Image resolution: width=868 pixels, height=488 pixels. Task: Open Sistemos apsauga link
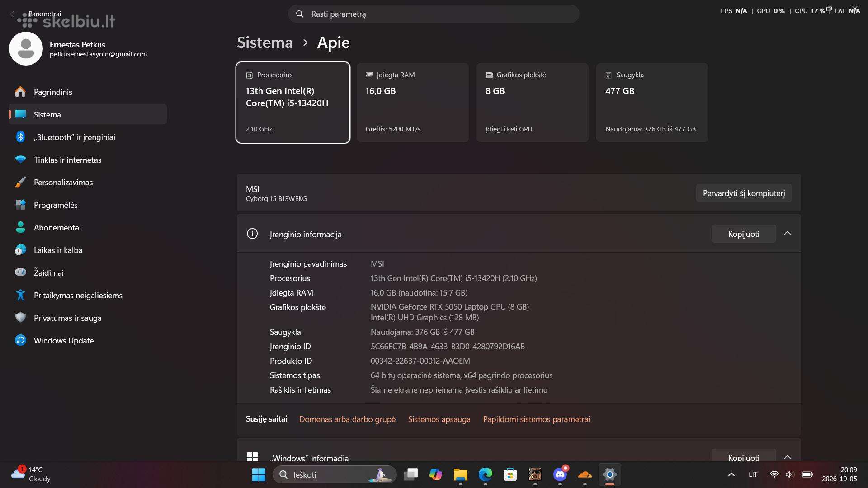pyautogui.click(x=439, y=419)
